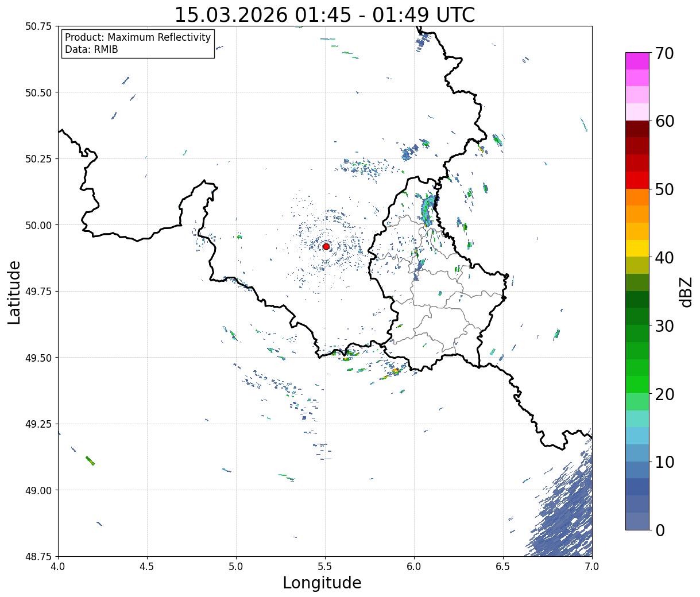Screen dimensions: 700x597
Task: Click the colorbar tick label 20
Action: 664,394
